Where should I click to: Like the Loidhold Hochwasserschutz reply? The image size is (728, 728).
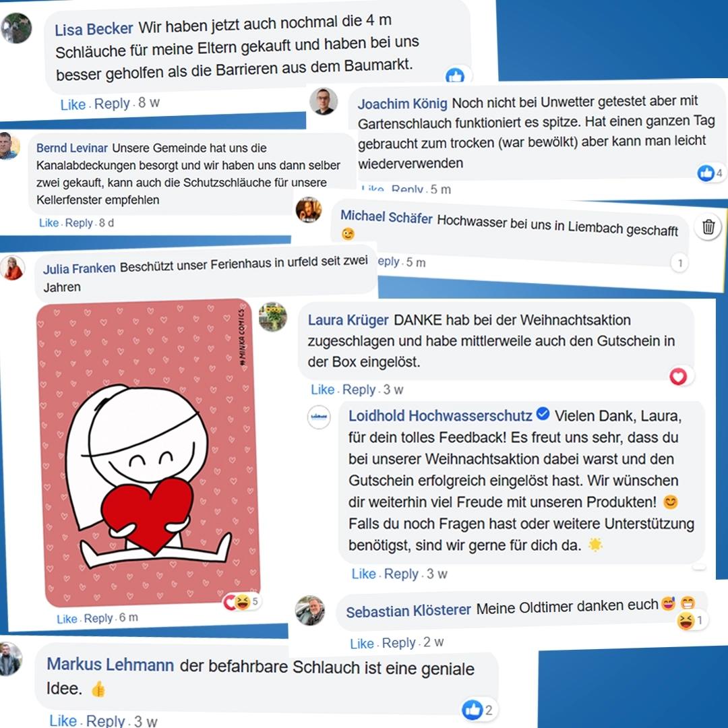pyautogui.click(x=363, y=574)
